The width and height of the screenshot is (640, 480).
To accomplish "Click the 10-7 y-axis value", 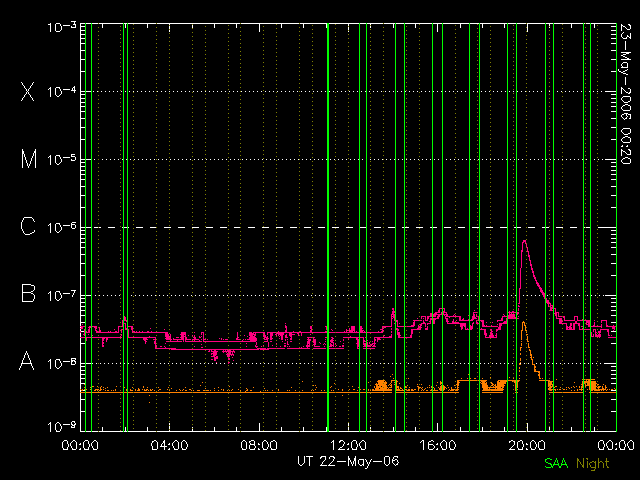I will 62,295.
